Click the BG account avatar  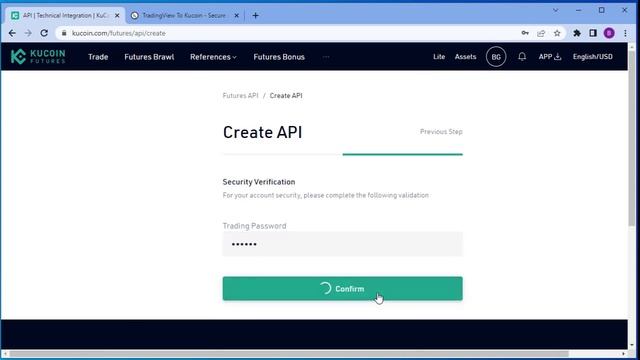click(x=496, y=57)
